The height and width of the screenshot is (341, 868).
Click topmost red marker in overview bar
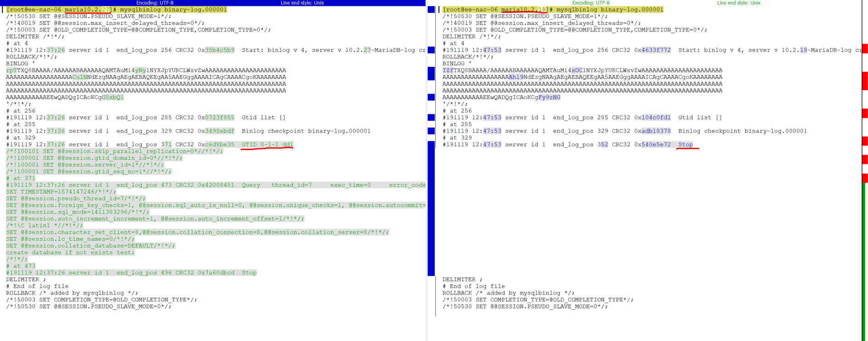[x=865, y=48]
